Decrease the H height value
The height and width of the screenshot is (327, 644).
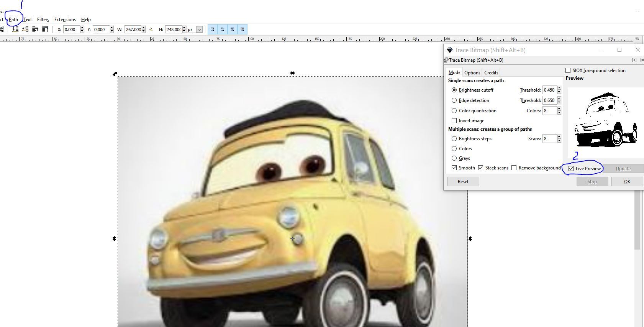[184, 31]
